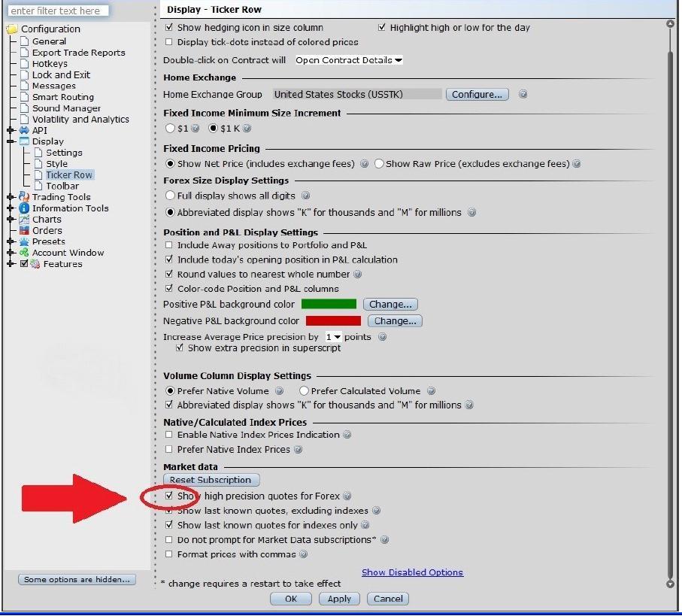Image resolution: width=682 pixels, height=616 pixels.
Task: Enable Include Away positions to Portfolio and P&L
Action: coord(168,245)
